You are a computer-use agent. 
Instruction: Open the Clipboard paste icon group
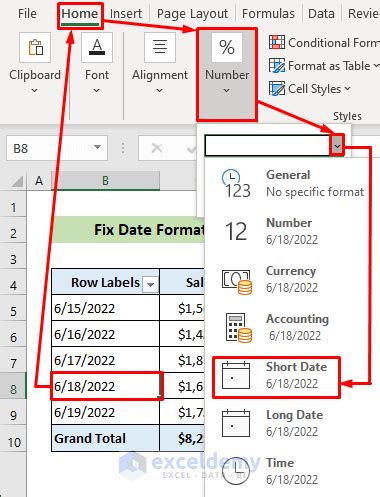[35, 47]
